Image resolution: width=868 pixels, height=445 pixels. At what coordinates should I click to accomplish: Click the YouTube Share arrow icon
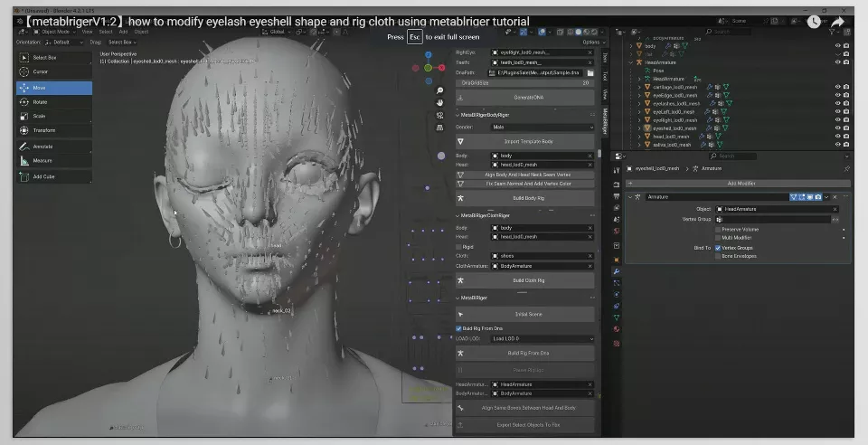(x=837, y=22)
